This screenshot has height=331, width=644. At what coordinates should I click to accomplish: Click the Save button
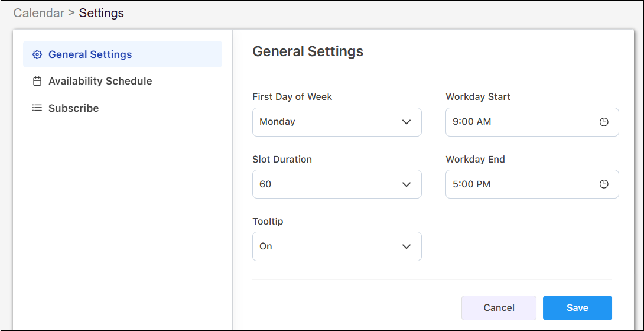point(577,308)
